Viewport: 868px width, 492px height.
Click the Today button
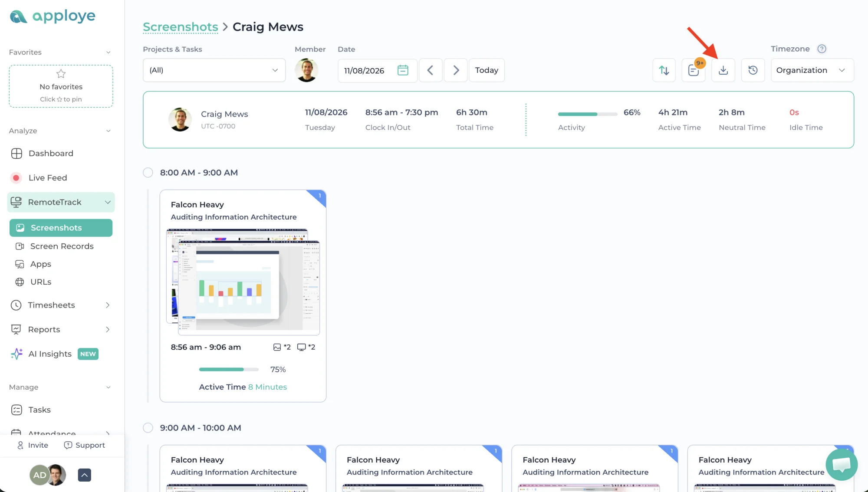pyautogui.click(x=487, y=70)
